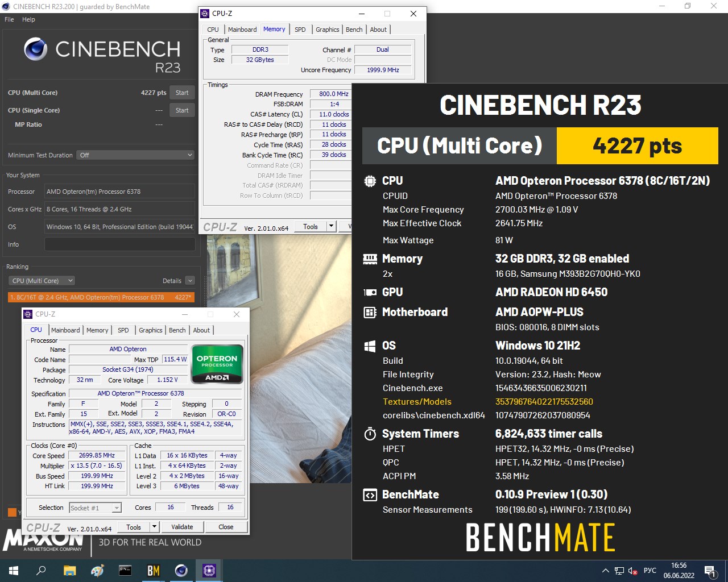Select the Opteron 6378 ranking entry
The height and width of the screenshot is (582, 728).
pos(101,297)
